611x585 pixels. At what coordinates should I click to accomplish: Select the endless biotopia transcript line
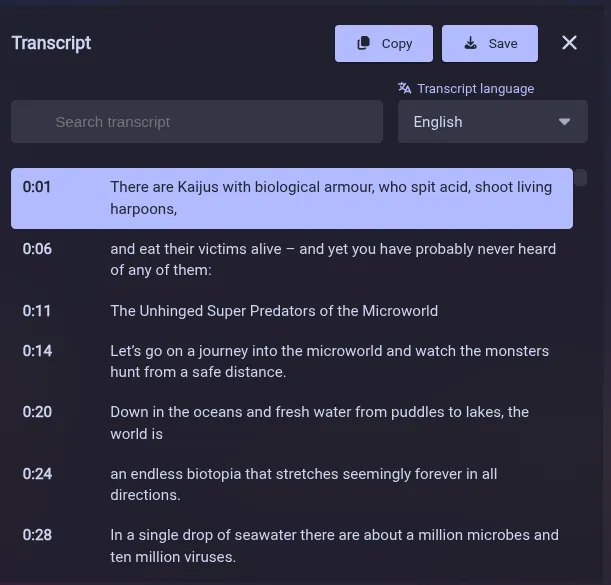pos(292,484)
